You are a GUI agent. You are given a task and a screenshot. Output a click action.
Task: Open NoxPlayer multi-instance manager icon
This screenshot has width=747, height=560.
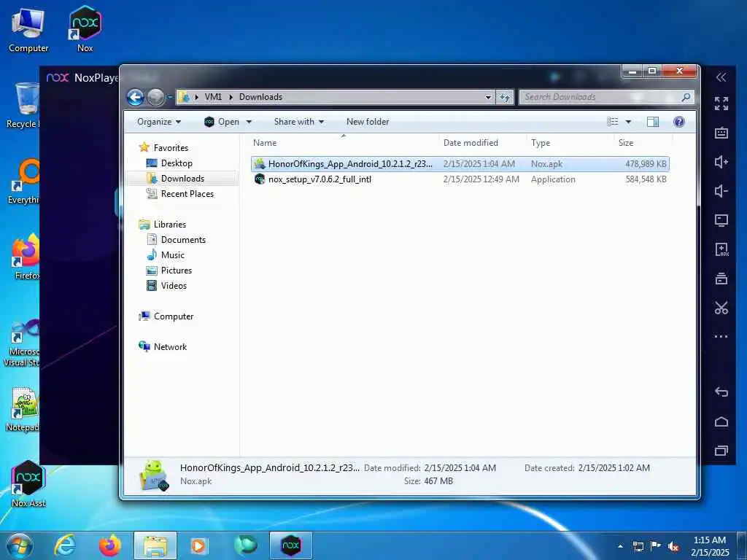721,279
